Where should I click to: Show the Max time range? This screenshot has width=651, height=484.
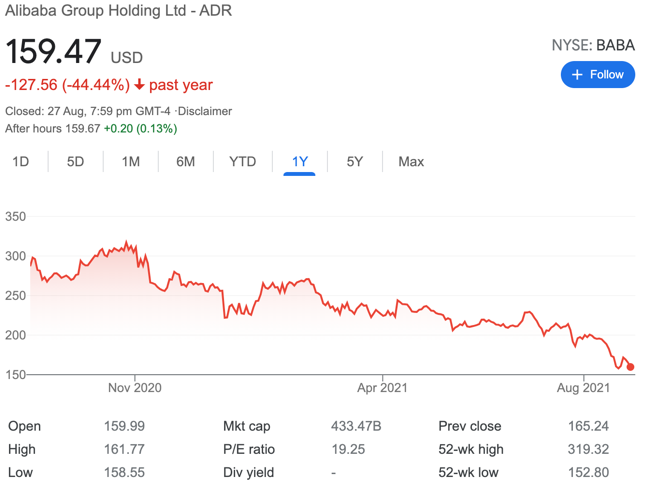pos(410,161)
